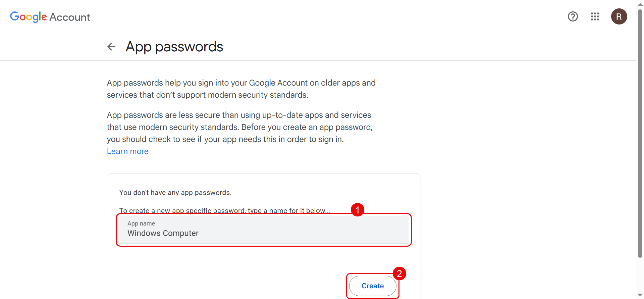
Task: Click the multicolored Google logo
Action: point(28,17)
